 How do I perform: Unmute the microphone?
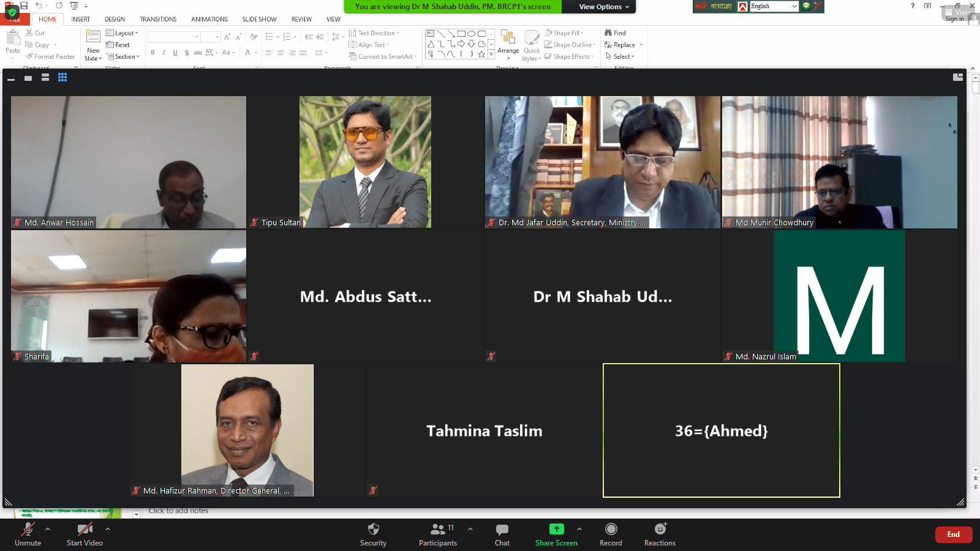coord(28,530)
